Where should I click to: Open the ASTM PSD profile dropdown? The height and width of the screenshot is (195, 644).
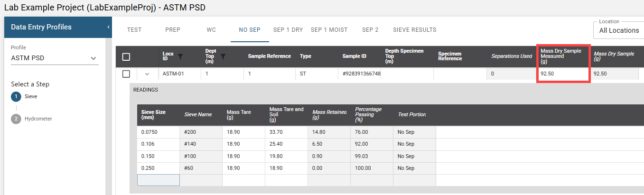tap(55, 58)
